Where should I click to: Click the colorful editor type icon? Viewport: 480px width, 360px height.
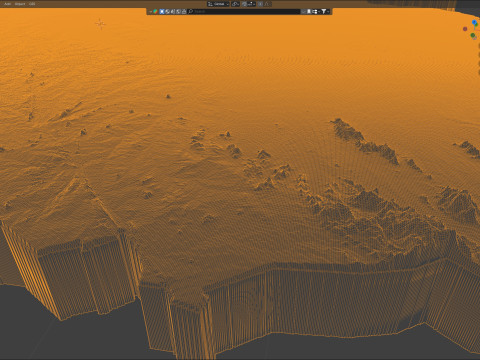tap(155, 12)
